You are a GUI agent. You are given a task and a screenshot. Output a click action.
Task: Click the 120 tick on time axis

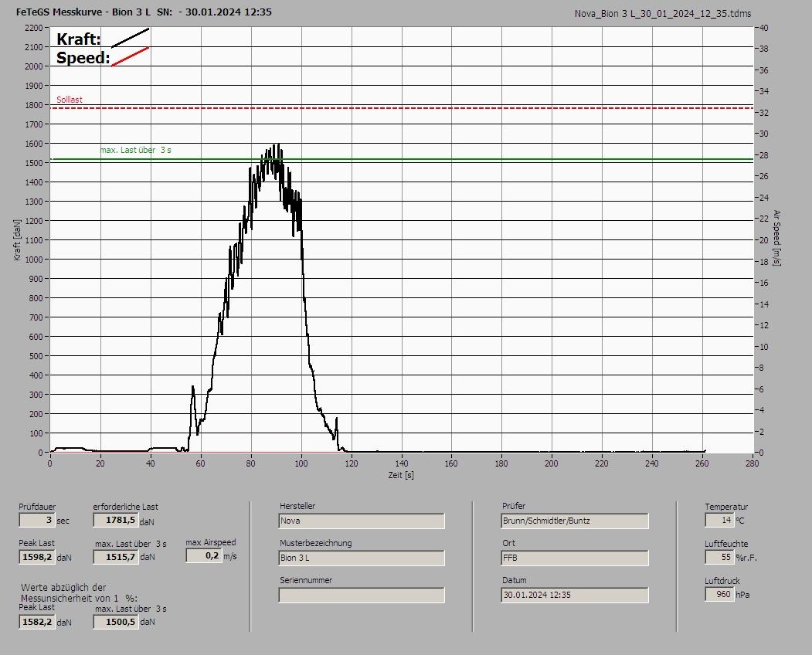[351, 463]
